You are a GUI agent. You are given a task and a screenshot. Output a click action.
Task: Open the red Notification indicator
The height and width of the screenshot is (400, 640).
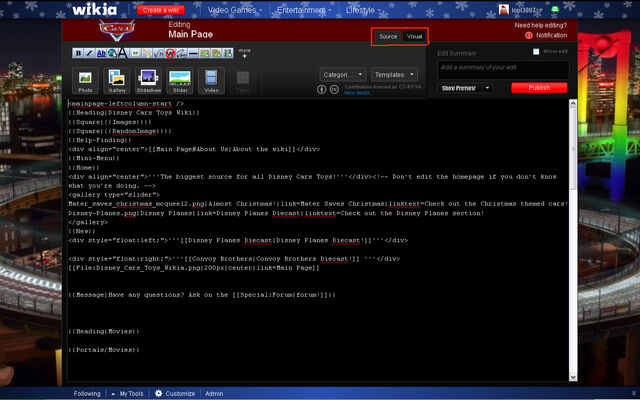[529, 36]
